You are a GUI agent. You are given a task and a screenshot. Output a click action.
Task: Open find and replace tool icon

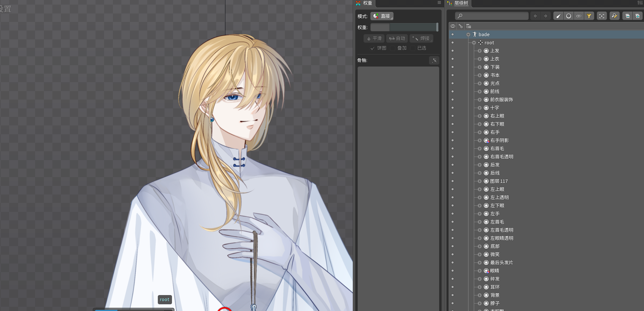(x=615, y=16)
